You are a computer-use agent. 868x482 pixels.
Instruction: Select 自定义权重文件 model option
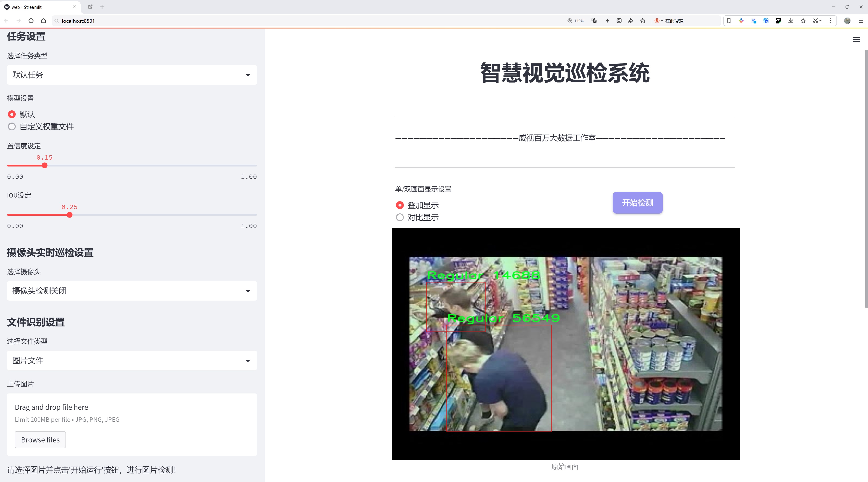click(x=12, y=127)
